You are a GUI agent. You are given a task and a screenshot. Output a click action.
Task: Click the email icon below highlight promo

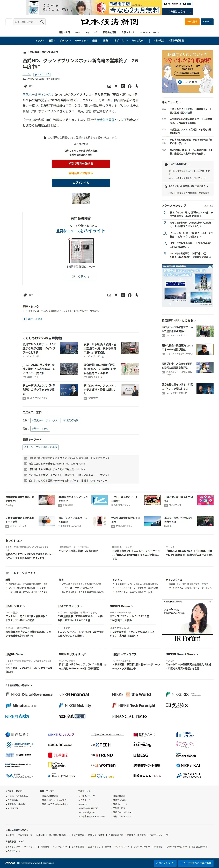[x=109, y=295]
